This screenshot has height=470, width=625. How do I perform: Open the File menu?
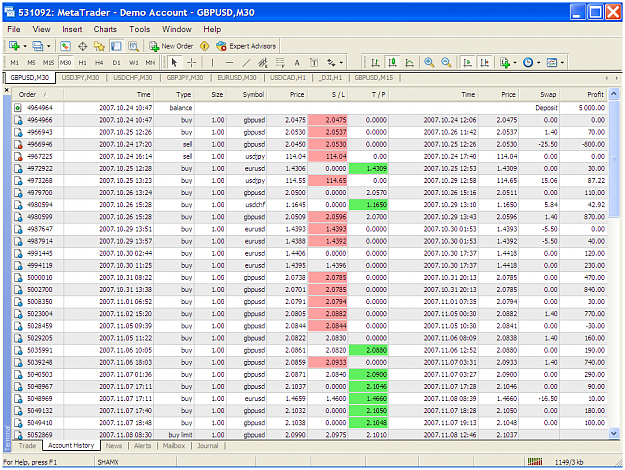click(x=14, y=29)
